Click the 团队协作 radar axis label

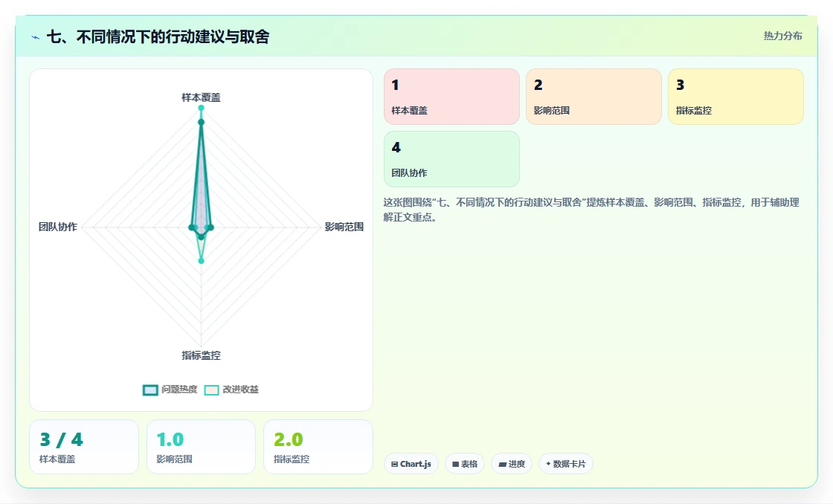pyautogui.click(x=58, y=227)
